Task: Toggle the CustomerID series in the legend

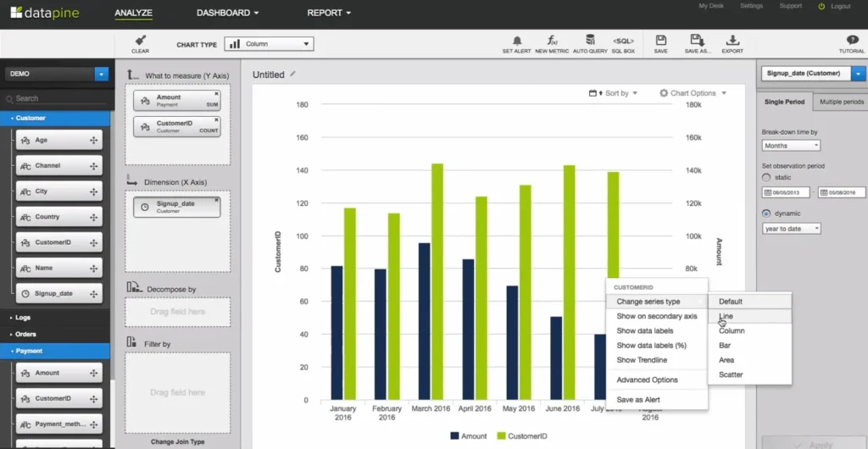Action: [x=522, y=435]
